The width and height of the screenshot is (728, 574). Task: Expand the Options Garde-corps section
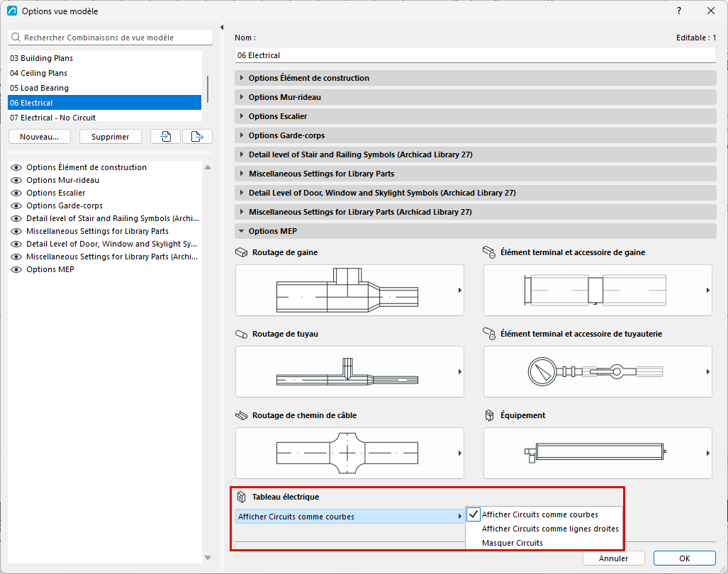pyautogui.click(x=476, y=135)
